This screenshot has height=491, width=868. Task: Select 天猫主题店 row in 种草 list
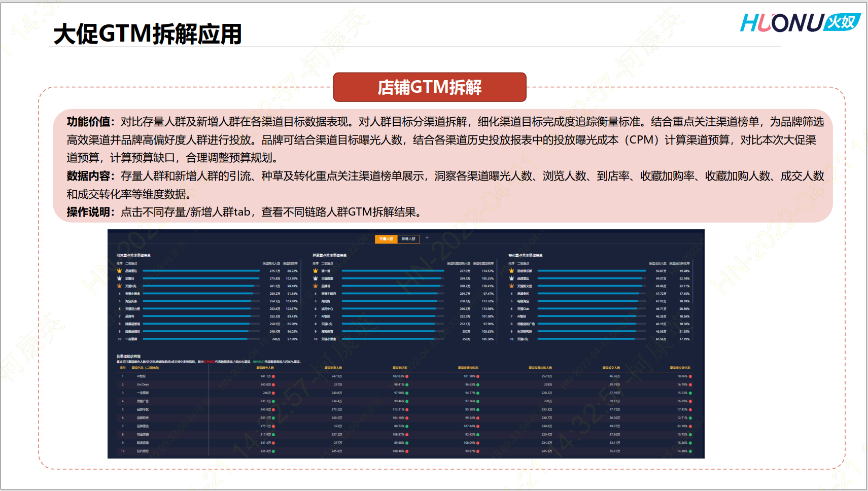click(x=403, y=294)
